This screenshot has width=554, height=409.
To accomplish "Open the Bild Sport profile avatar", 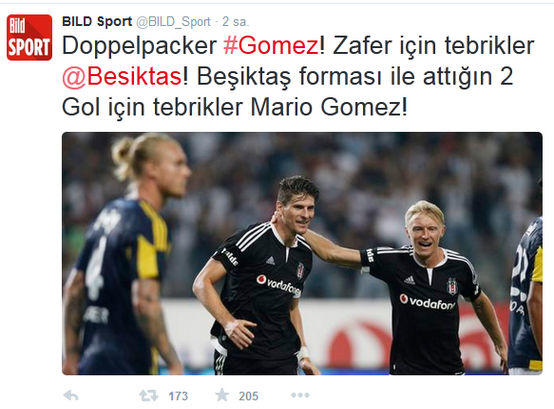I will tap(29, 37).
